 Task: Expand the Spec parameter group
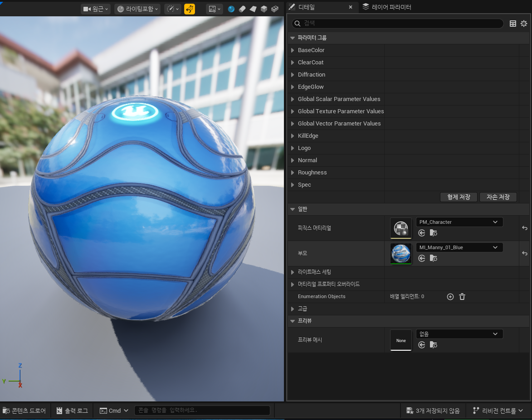293,185
